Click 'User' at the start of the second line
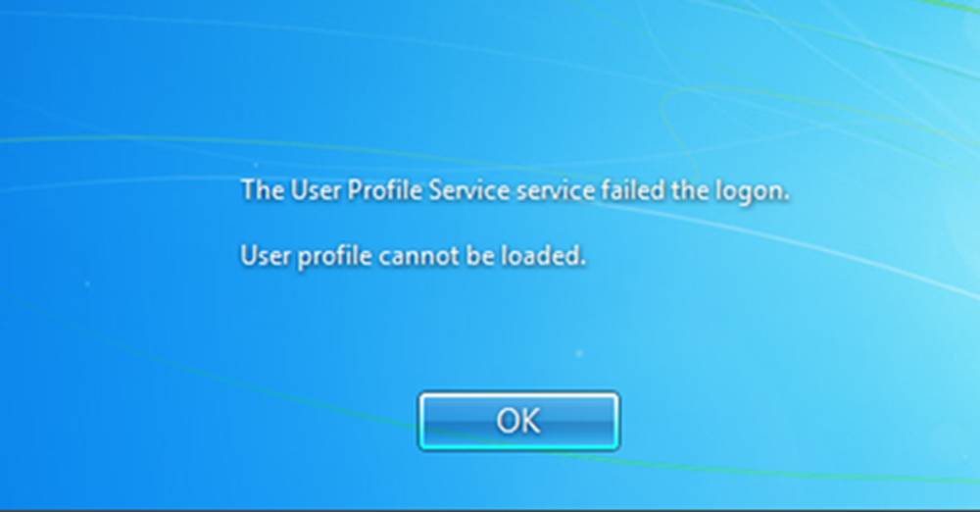The height and width of the screenshot is (512, 980). click(265, 256)
